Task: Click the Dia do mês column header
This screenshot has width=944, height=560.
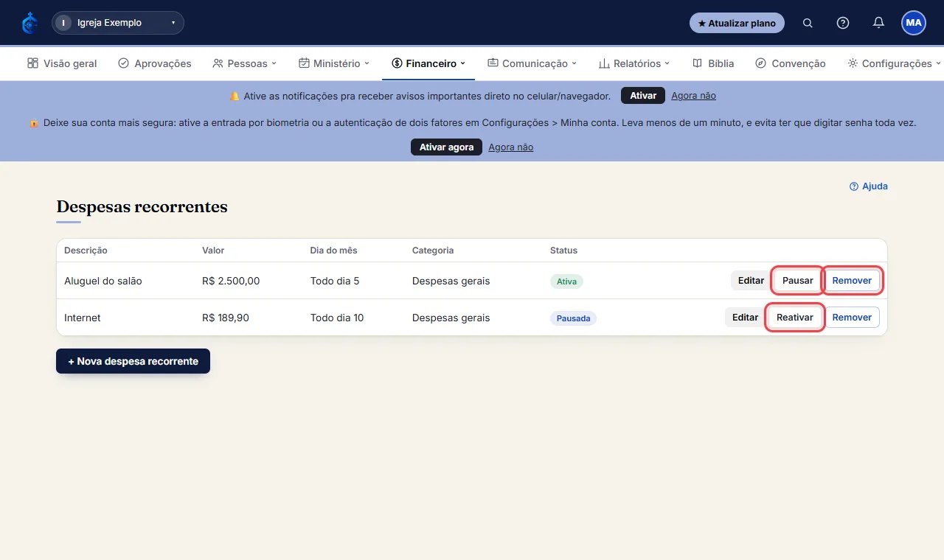Action: pos(333,251)
